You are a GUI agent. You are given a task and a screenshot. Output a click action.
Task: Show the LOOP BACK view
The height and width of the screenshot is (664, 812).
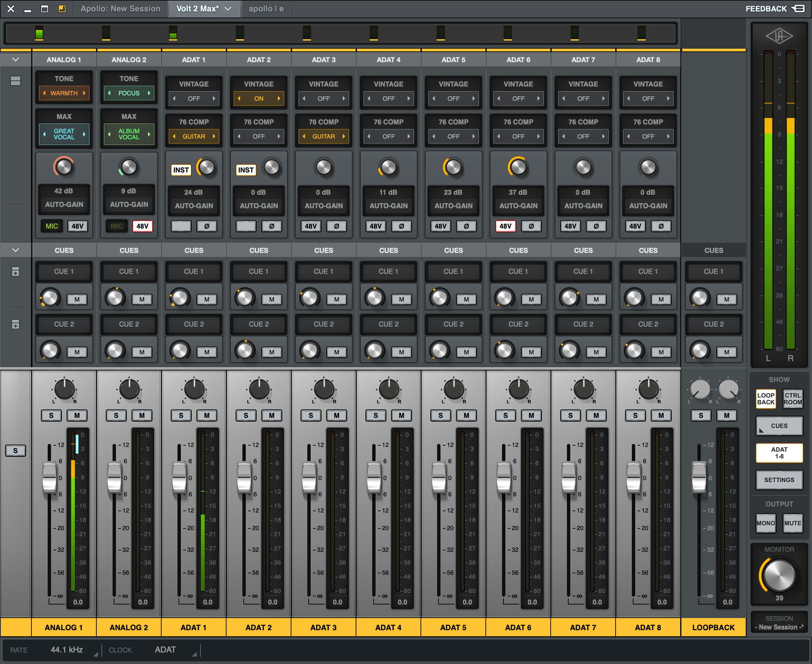[x=766, y=399]
